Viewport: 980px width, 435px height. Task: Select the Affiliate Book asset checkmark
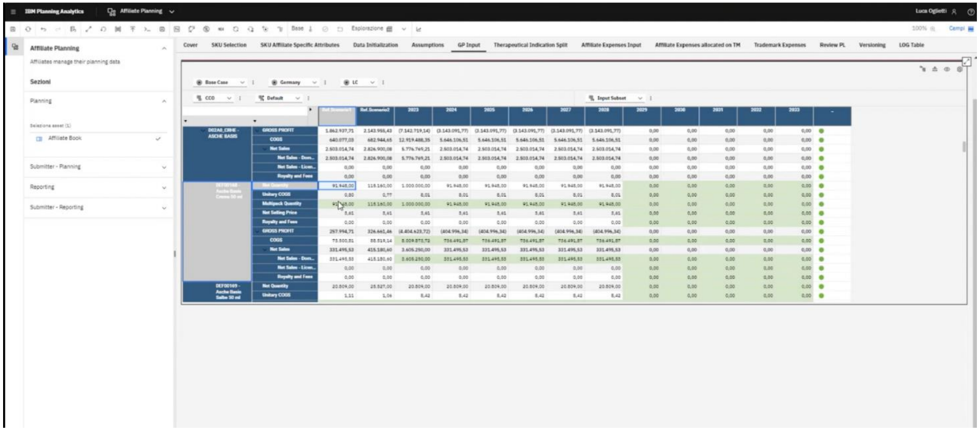(x=158, y=139)
